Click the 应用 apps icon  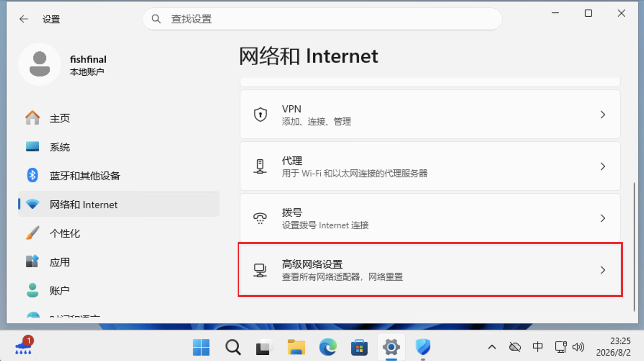click(x=32, y=261)
